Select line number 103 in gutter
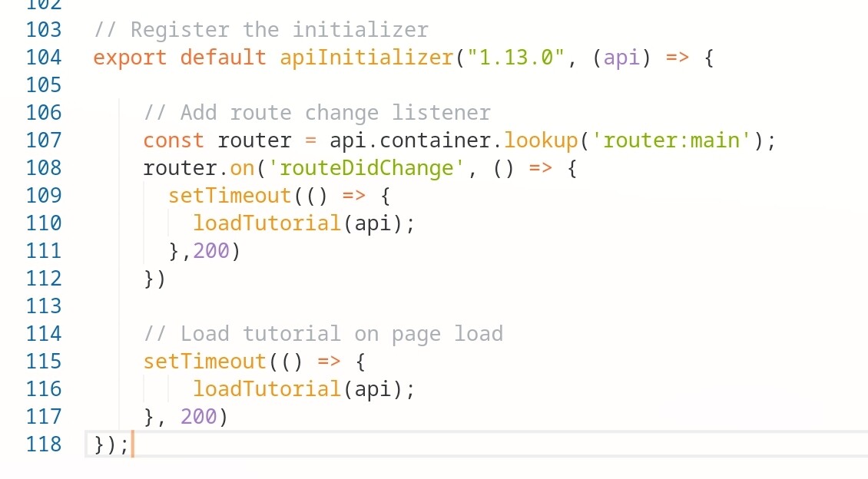The image size is (868, 479). click(44, 29)
